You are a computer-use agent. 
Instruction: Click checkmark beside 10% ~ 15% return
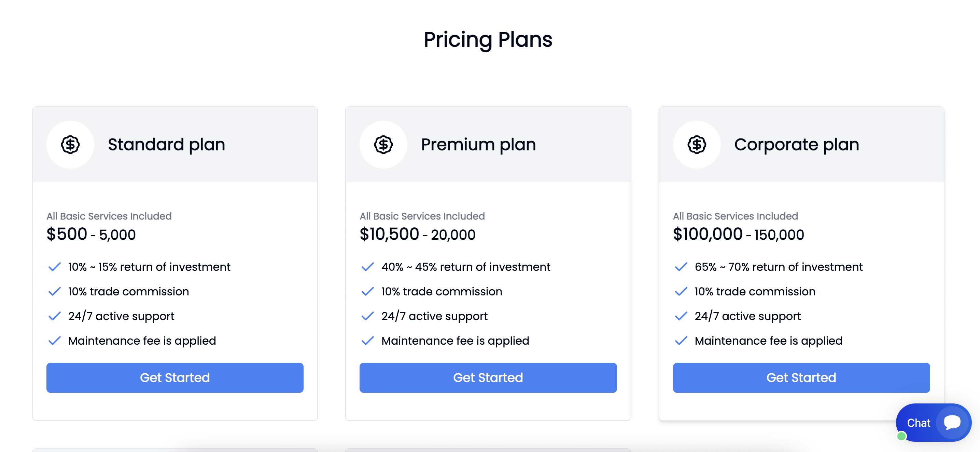click(55, 267)
